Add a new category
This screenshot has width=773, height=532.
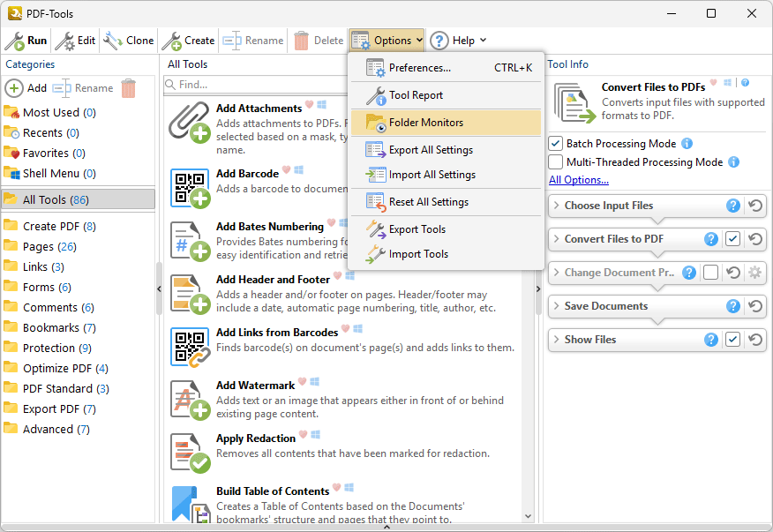(26, 88)
